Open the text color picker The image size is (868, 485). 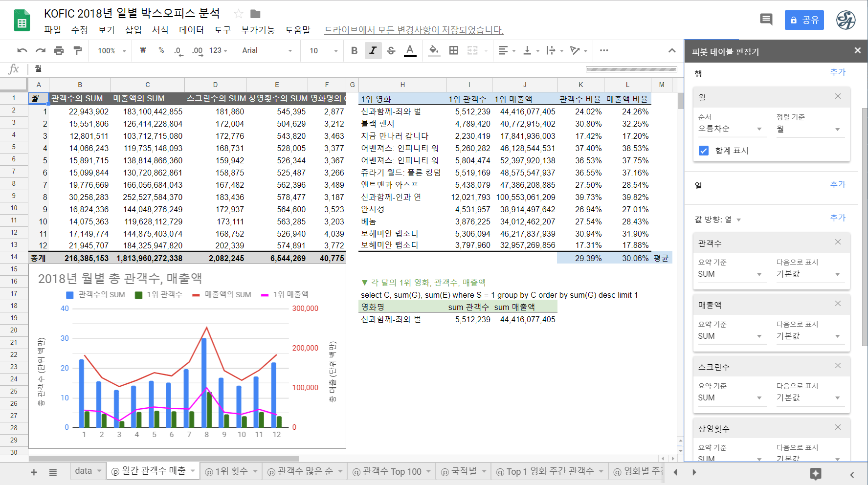pos(410,50)
